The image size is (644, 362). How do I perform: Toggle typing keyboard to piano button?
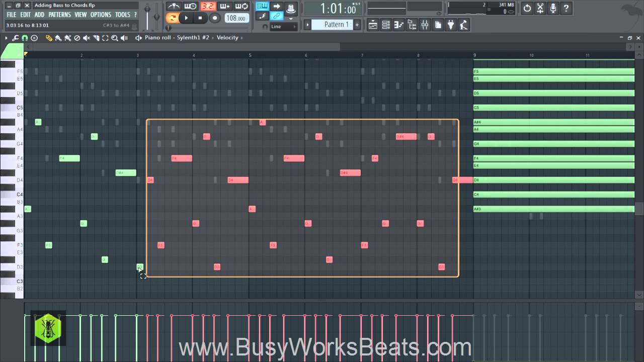click(x=262, y=7)
